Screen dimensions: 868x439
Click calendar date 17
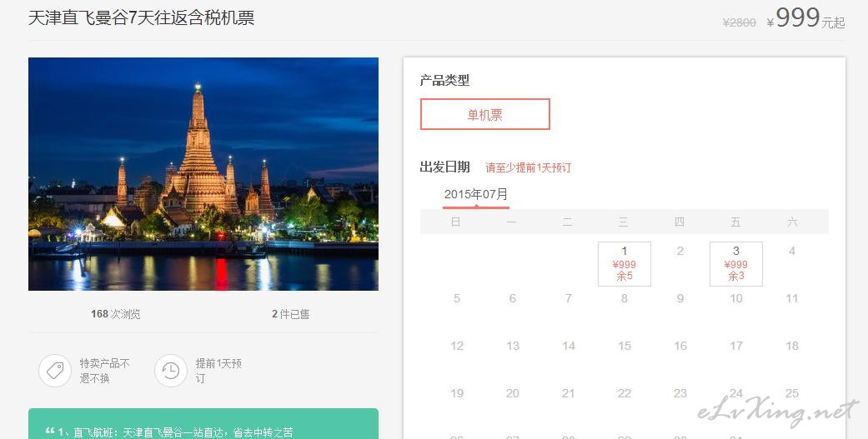click(x=736, y=346)
